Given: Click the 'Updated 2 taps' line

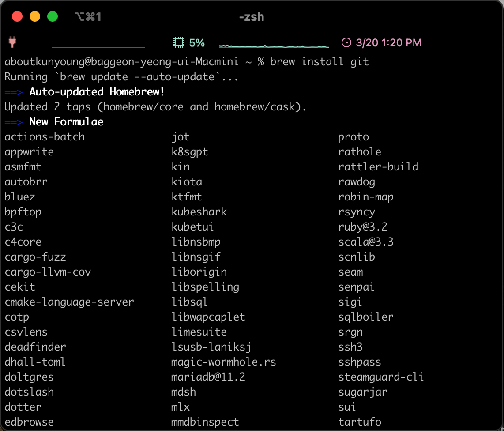Looking at the screenshot, I should pos(155,107).
